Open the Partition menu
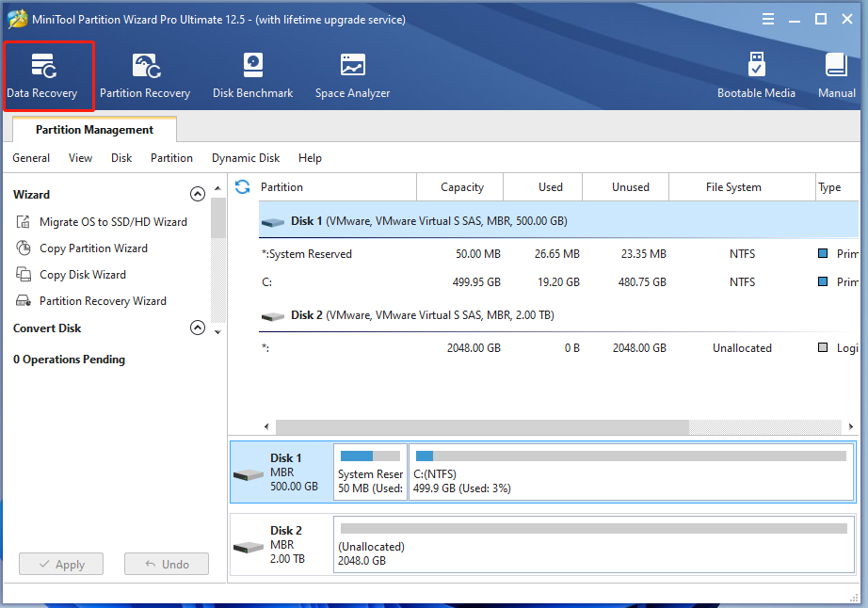The width and height of the screenshot is (868, 608). click(x=171, y=158)
